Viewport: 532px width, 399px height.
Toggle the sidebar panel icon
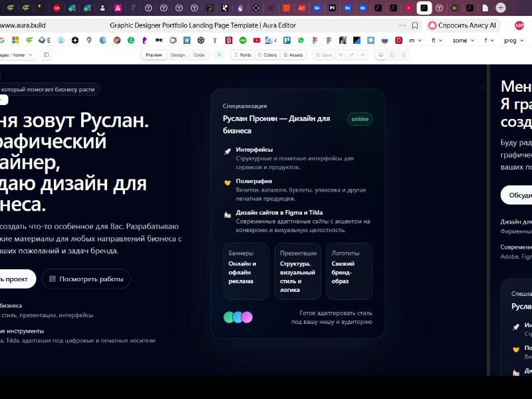coord(47,55)
